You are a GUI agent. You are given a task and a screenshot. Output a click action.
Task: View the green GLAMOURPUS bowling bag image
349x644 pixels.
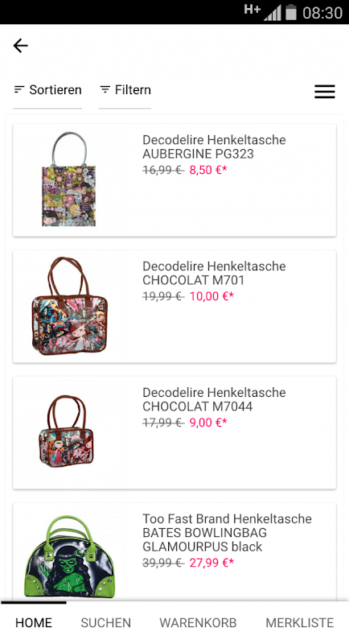coord(70,557)
